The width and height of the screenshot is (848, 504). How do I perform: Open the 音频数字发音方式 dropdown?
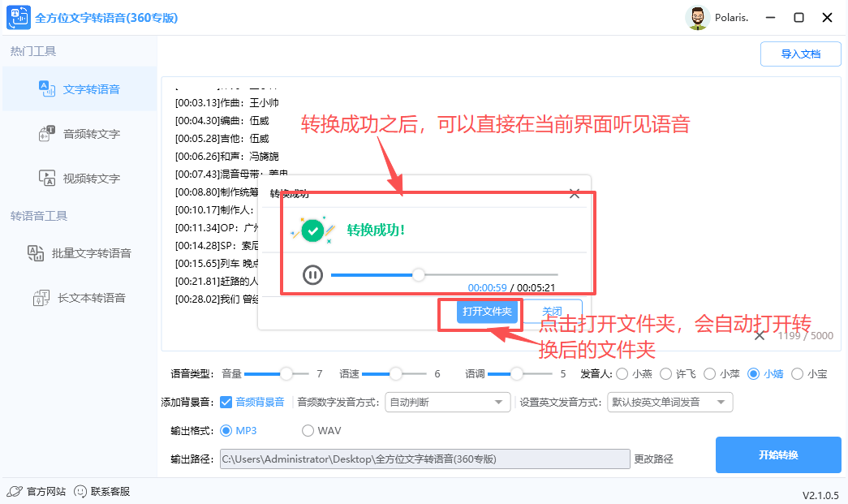[447, 402]
